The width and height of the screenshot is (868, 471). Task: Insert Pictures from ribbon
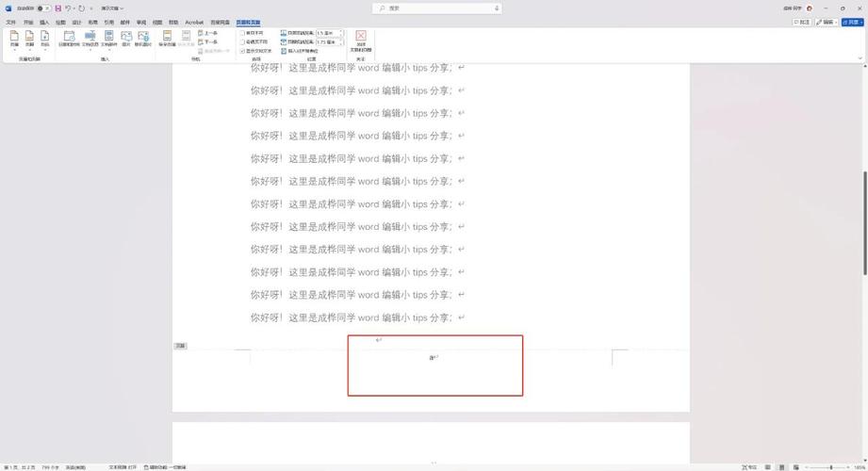126,39
